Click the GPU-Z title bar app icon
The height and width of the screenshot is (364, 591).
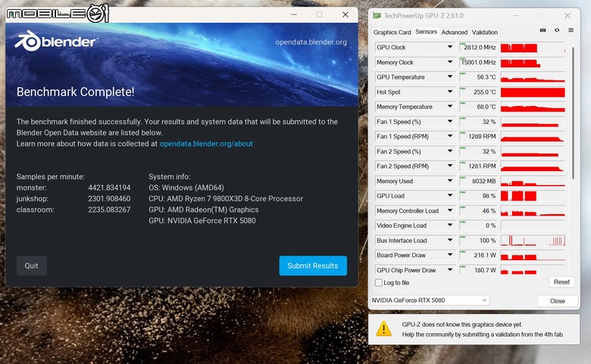377,15
